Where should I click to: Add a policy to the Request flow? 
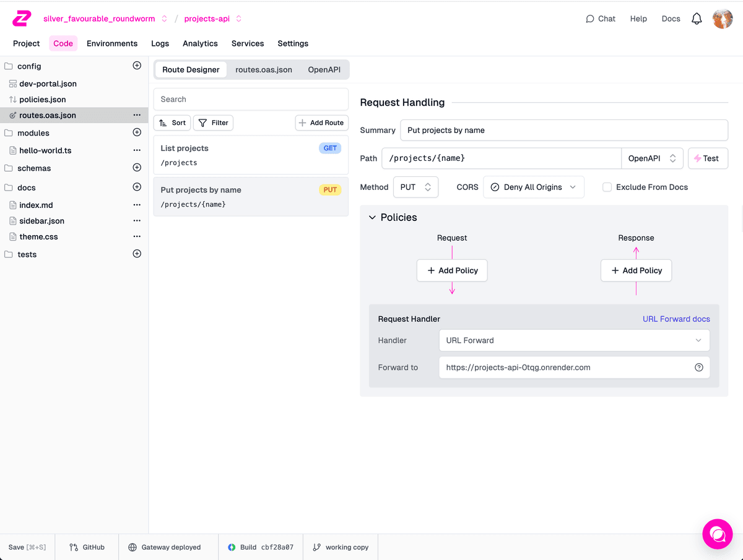tap(452, 270)
